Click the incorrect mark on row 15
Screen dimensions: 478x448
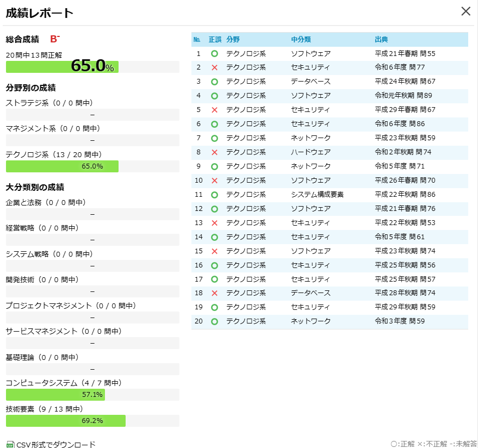pos(214,251)
